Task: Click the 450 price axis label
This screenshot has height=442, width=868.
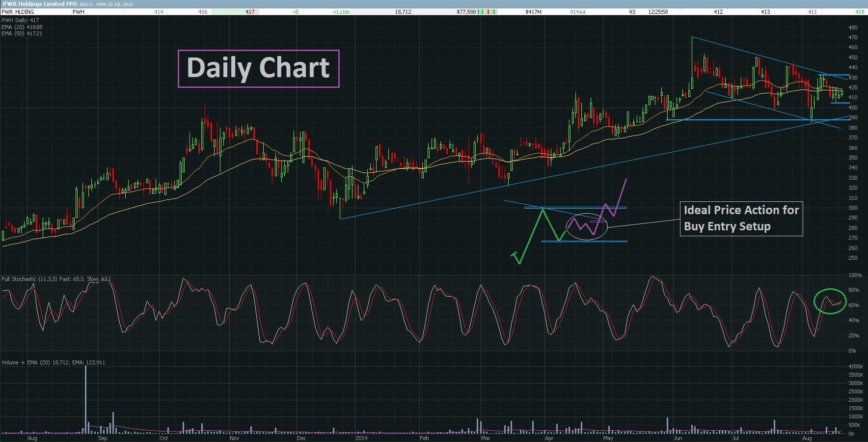Action: click(853, 57)
